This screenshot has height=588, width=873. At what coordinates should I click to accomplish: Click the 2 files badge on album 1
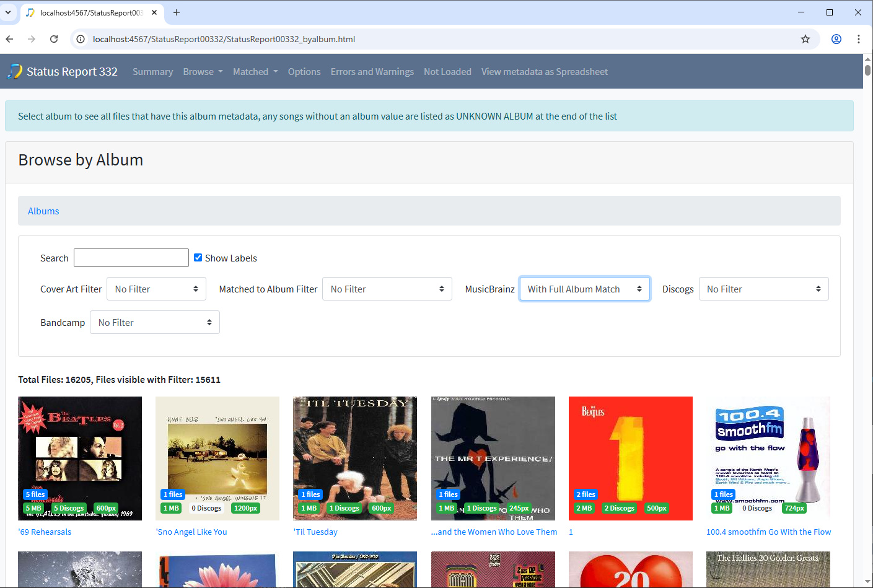586,494
